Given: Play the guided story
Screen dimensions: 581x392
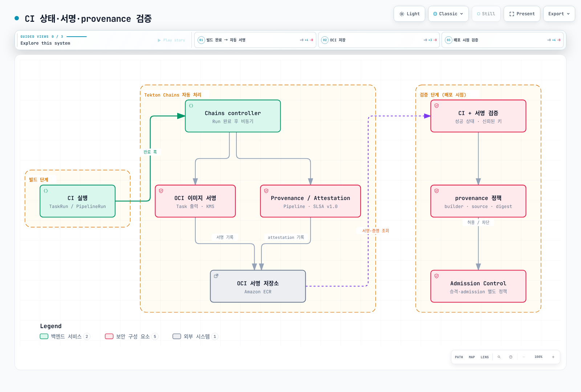Looking at the screenshot, I should 171,40.
